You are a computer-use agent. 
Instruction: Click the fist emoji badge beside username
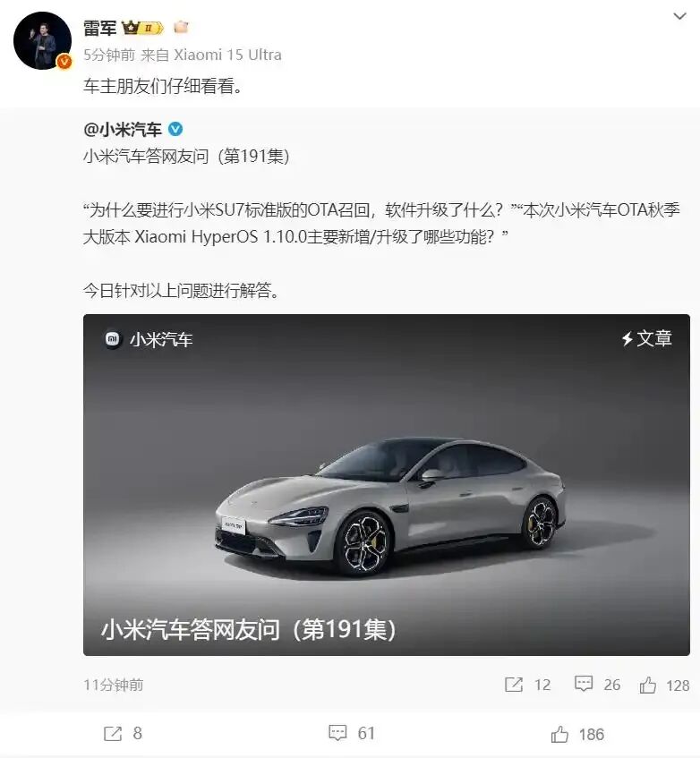pos(181,27)
